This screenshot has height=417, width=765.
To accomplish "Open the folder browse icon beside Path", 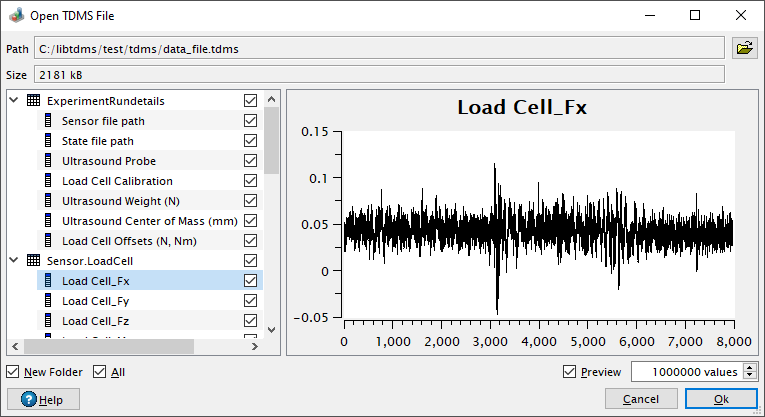I will [745, 48].
